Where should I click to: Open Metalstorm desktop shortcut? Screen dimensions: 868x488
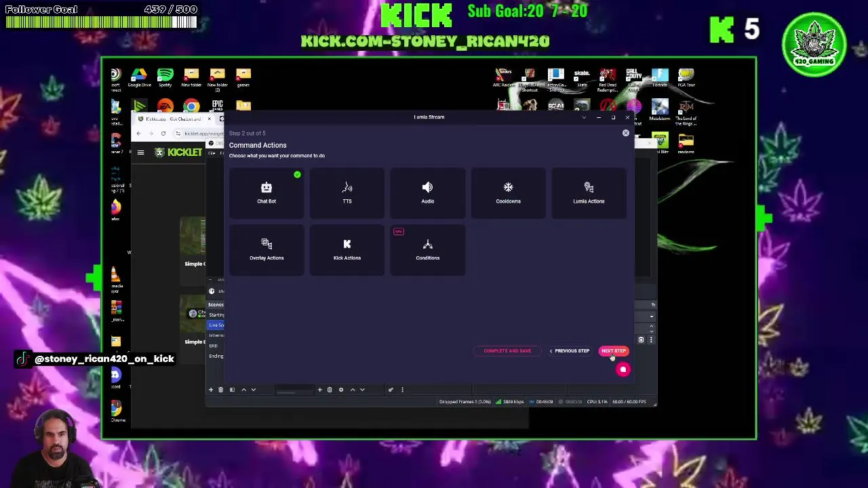click(x=660, y=110)
